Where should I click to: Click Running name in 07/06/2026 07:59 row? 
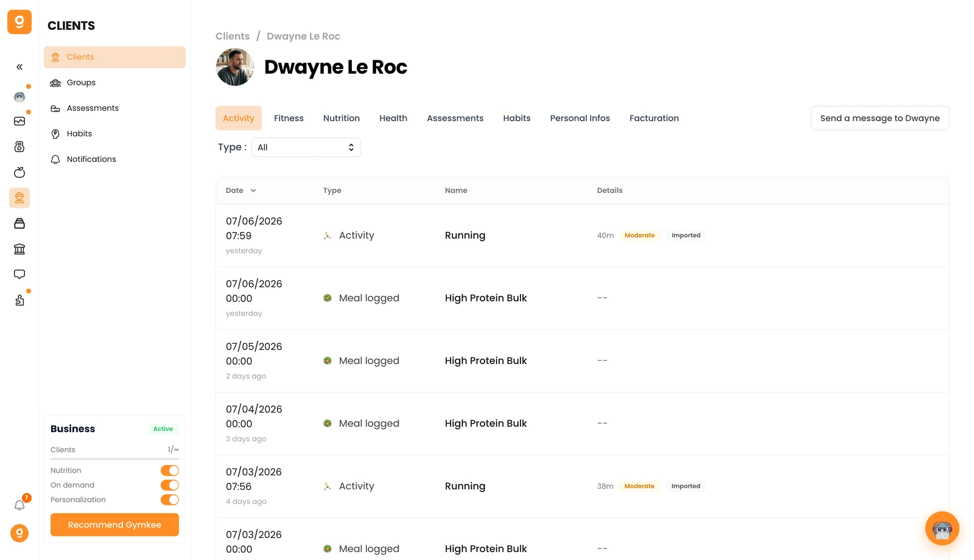coord(465,236)
